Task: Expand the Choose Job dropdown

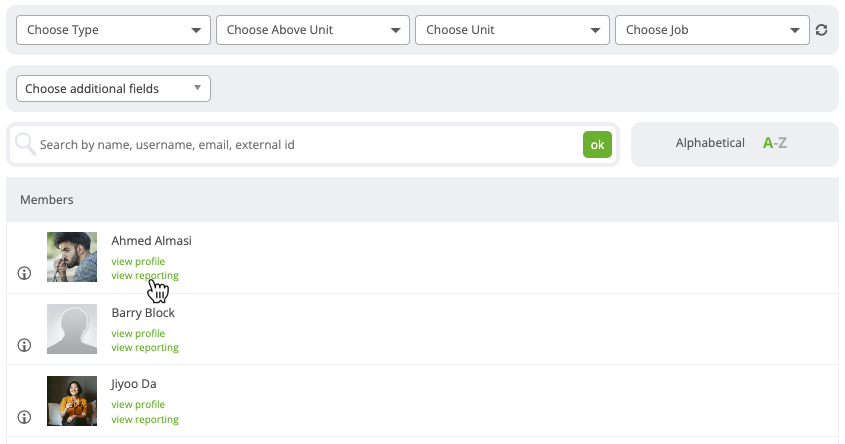Action: tap(712, 30)
